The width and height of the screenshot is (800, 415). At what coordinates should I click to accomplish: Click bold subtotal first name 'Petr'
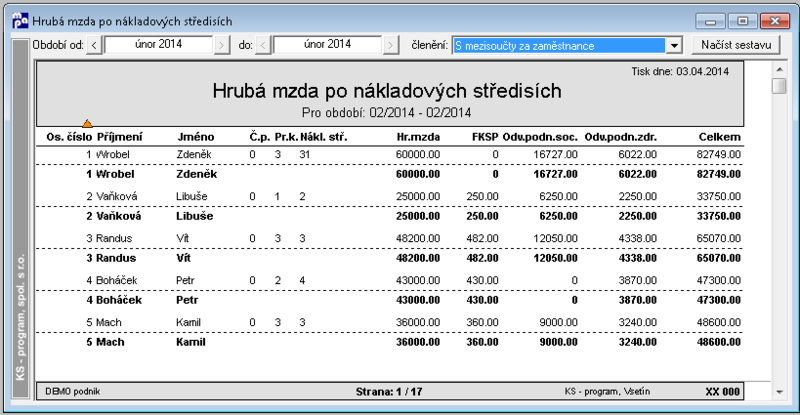pos(187,300)
